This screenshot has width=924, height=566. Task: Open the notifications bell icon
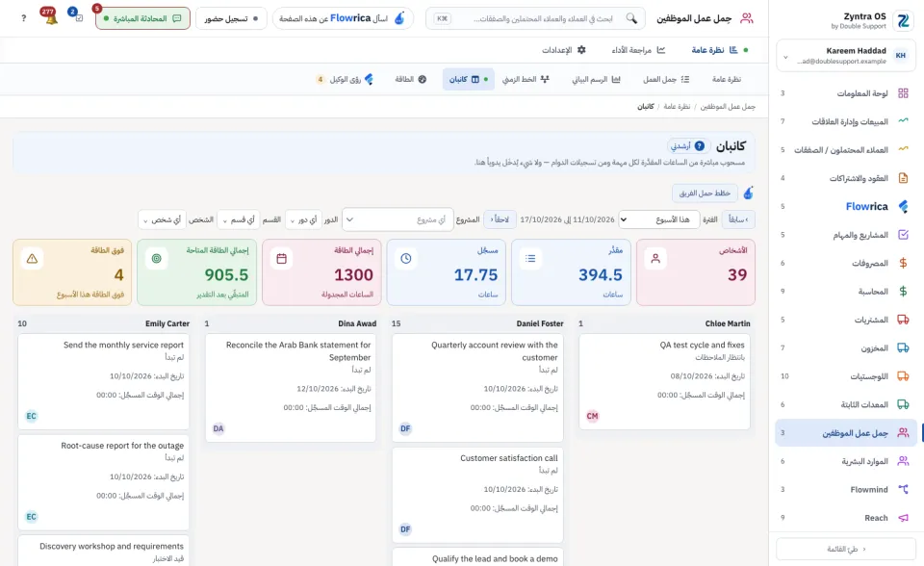click(50, 17)
